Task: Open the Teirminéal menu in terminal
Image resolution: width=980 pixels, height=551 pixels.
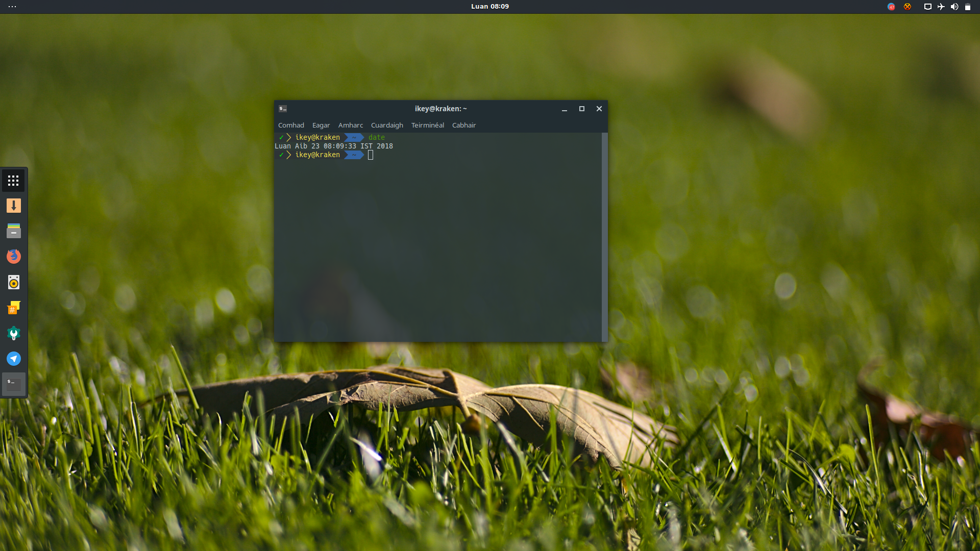Action: [x=428, y=125]
